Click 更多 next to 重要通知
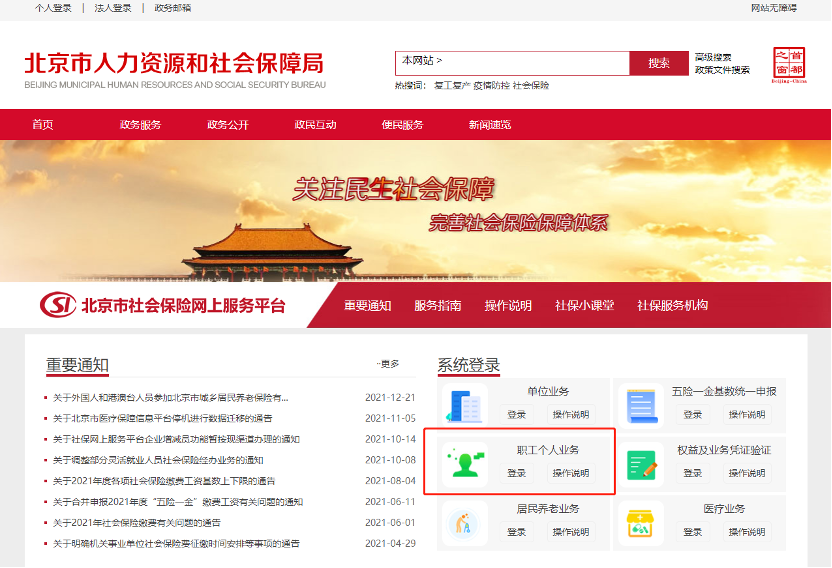 (388, 364)
